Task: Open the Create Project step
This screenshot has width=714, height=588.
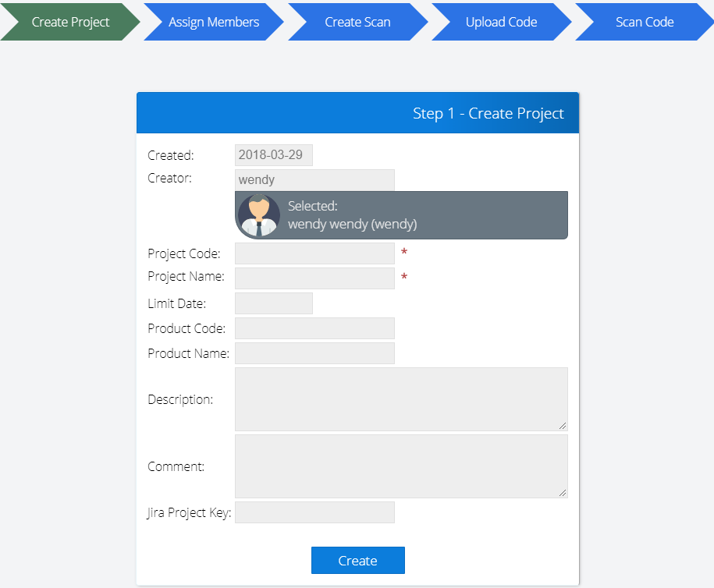Action: point(70,22)
